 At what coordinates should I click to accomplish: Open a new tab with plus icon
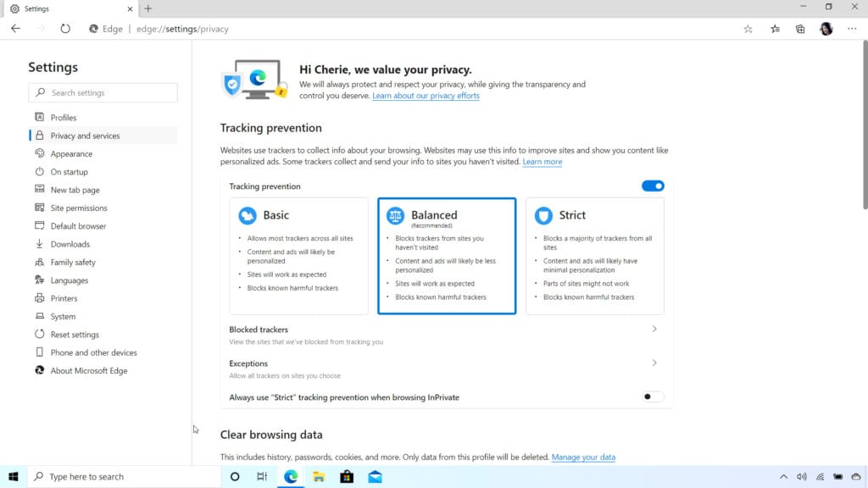(148, 8)
